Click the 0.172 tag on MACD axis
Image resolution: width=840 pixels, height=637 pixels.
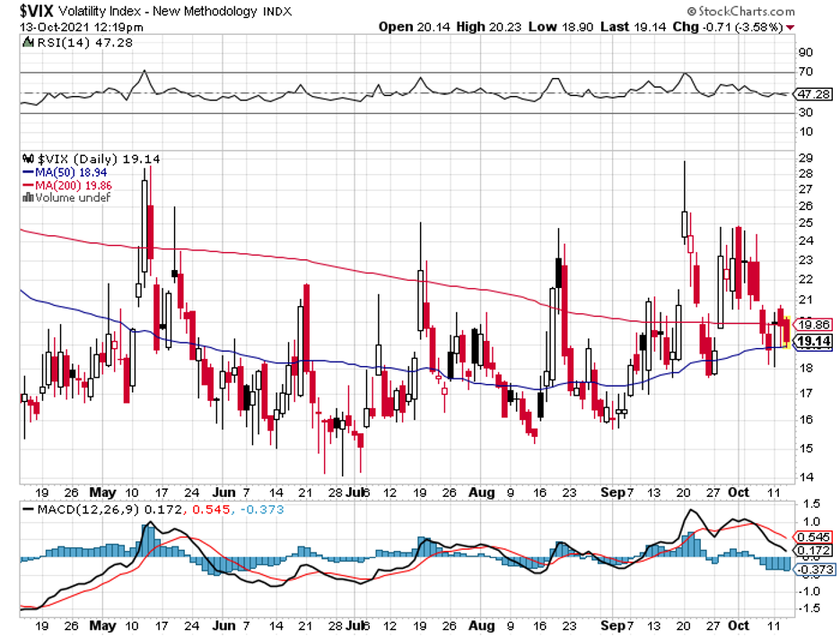814,550
